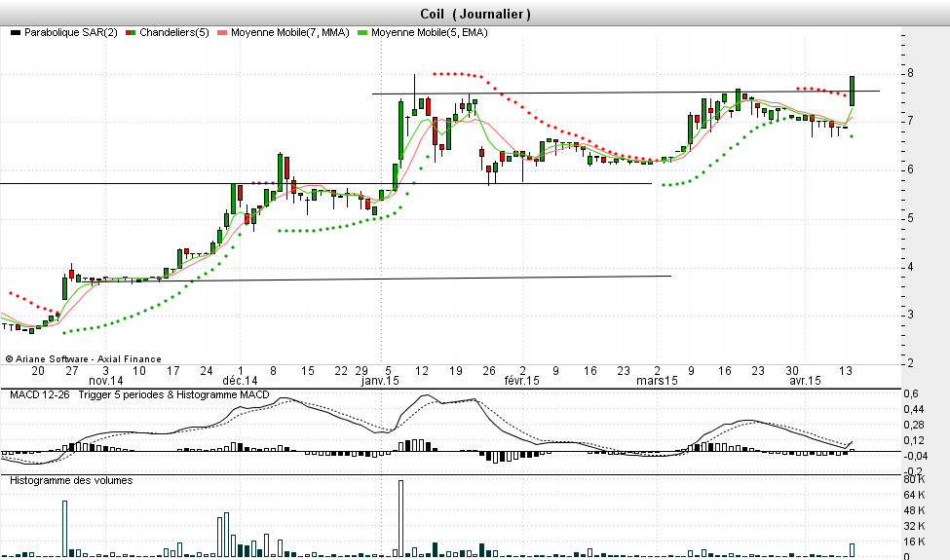Image resolution: width=950 pixels, height=560 pixels.
Task: Click the avr.15 label on date axis
Action: tap(805, 381)
